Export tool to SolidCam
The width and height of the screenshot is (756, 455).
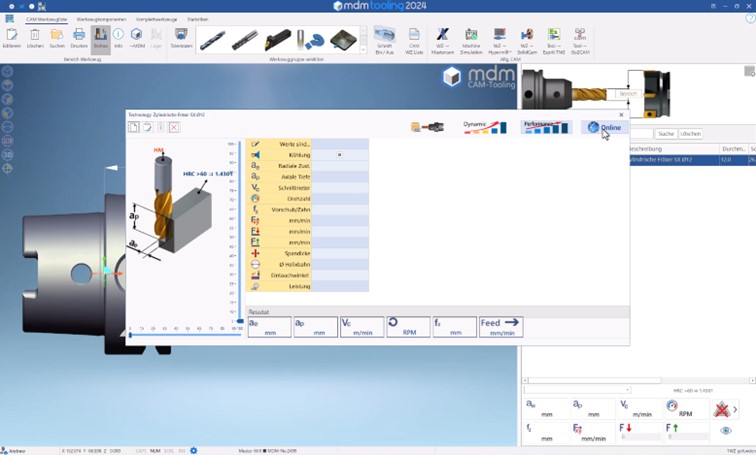click(x=527, y=40)
